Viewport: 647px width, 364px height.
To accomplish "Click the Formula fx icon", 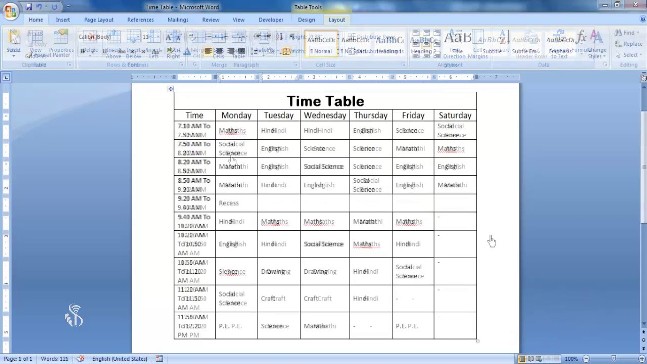I will pyautogui.click(x=581, y=37).
